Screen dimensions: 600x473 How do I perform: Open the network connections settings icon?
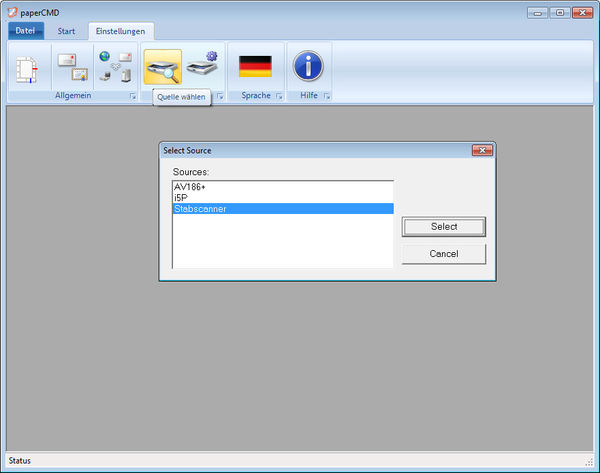[116, 67]
